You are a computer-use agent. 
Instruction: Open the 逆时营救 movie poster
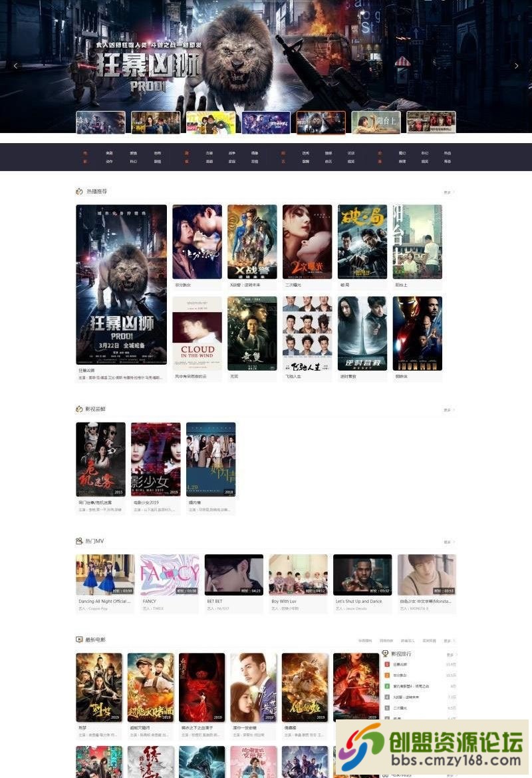[x=362, y=333]
